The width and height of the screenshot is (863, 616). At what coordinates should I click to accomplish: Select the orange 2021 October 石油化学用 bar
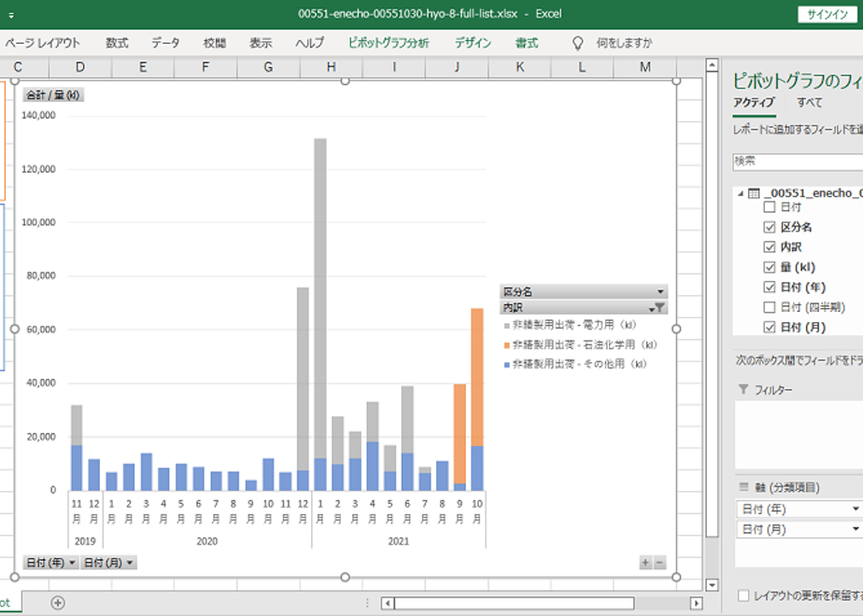(x=477, y=377)
